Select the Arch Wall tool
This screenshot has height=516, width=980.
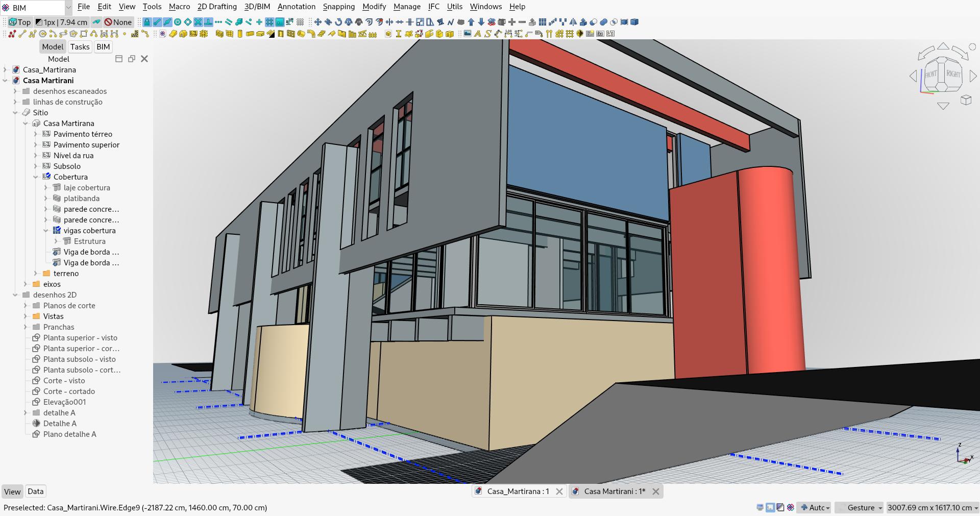pos(219,34)
